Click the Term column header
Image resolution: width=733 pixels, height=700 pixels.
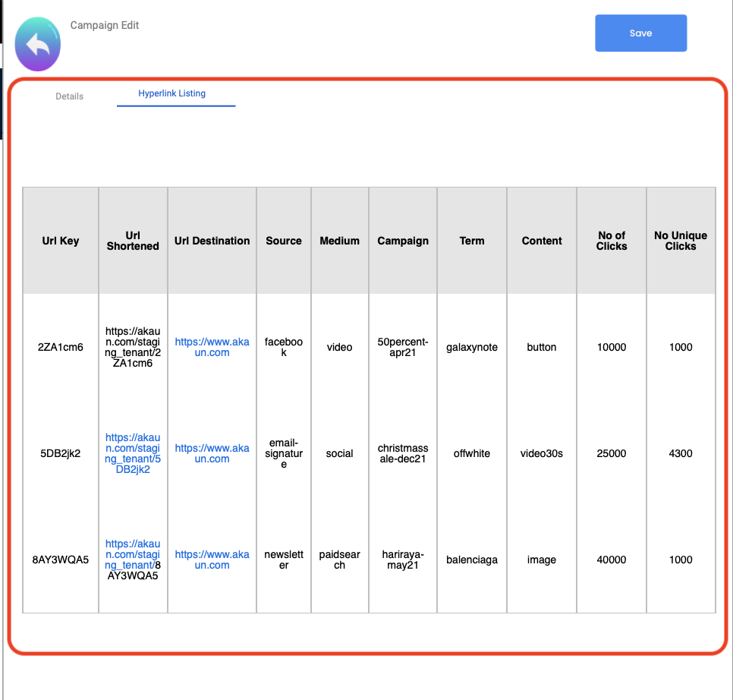click(471, 241)
